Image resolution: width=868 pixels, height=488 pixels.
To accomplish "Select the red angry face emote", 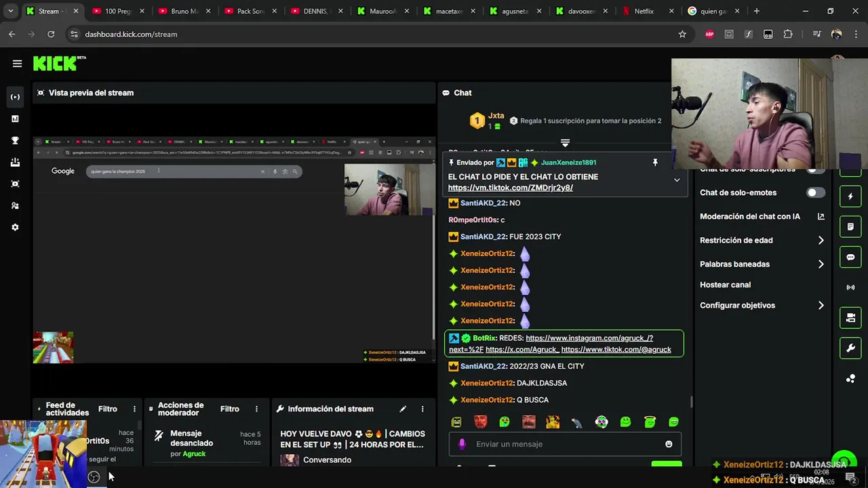I will click(480, 422).
